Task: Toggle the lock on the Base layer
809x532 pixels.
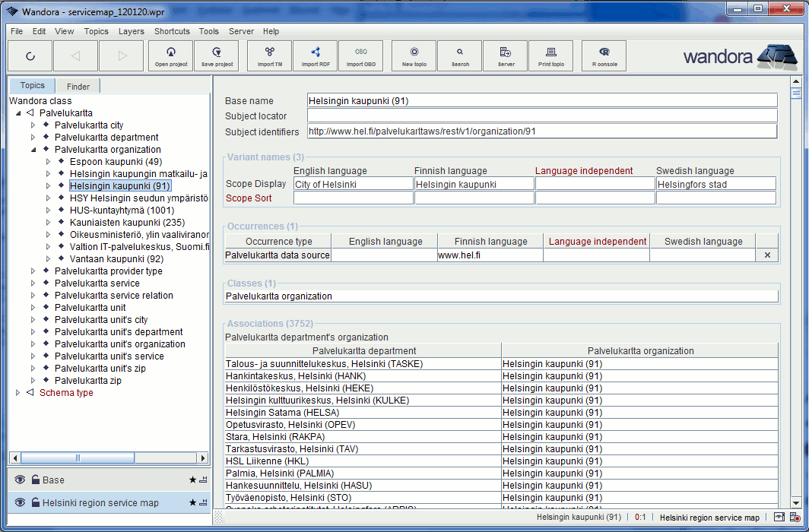Action: click(35, 480)
